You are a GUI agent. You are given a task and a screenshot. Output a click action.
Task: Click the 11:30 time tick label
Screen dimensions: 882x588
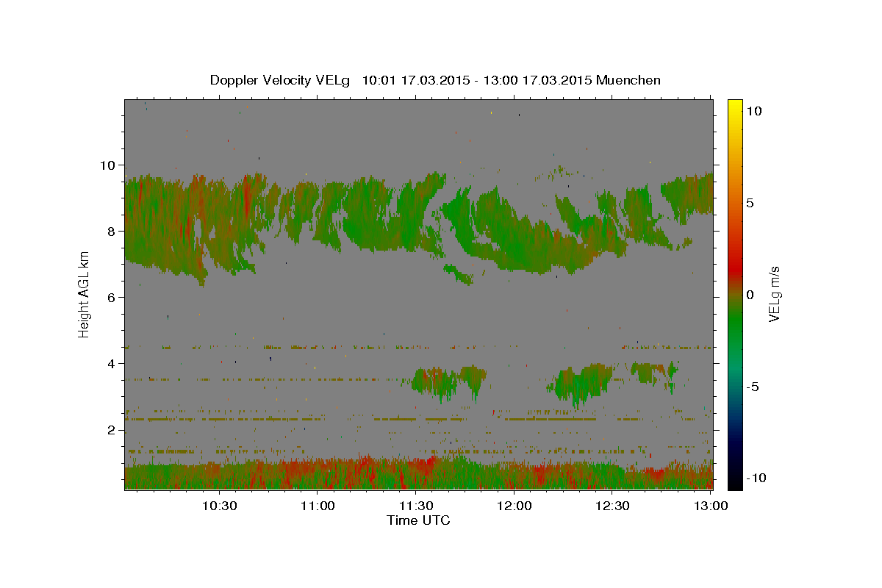[416, 506]
